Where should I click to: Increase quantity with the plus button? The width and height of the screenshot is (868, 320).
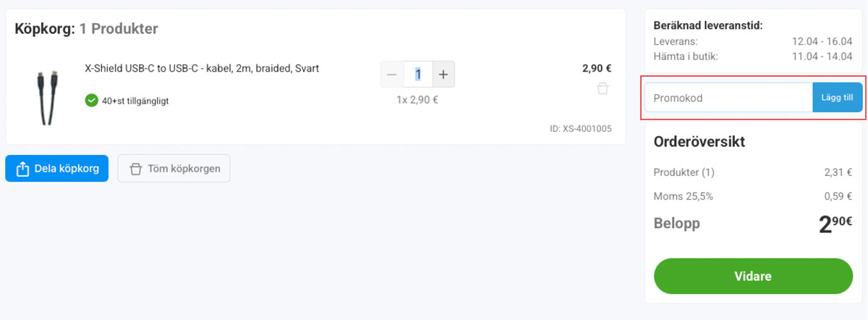click(443, 74)
